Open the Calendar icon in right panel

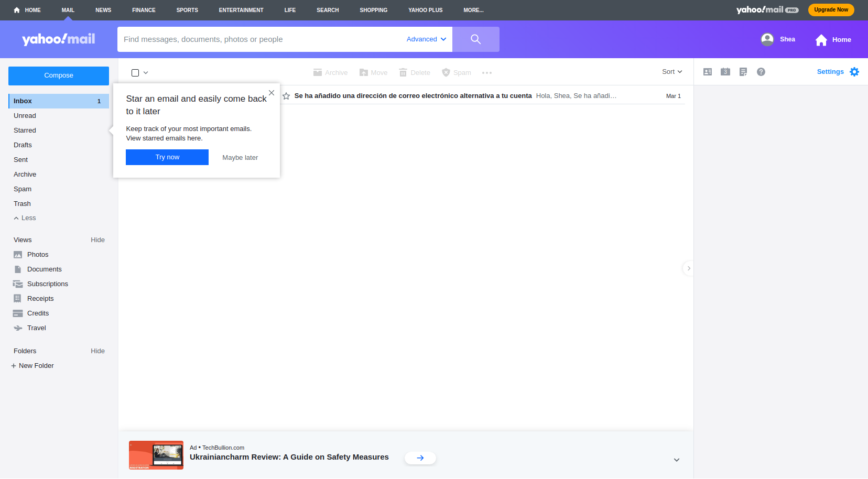(x=725, y=72)
